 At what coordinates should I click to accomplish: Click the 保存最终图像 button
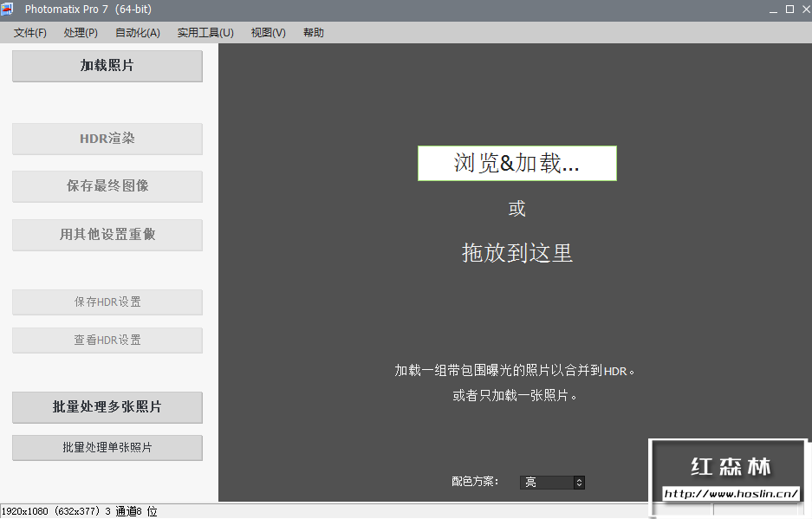coord(107,186)
